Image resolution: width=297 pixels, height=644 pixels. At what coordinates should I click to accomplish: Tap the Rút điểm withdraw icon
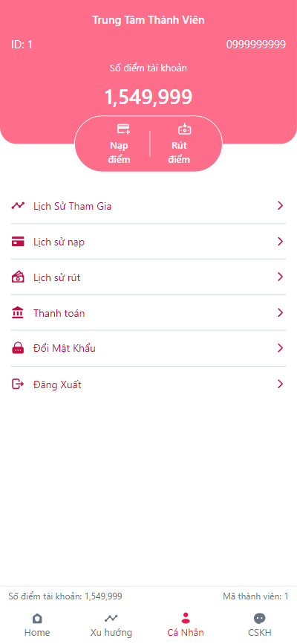pos(185,129)
